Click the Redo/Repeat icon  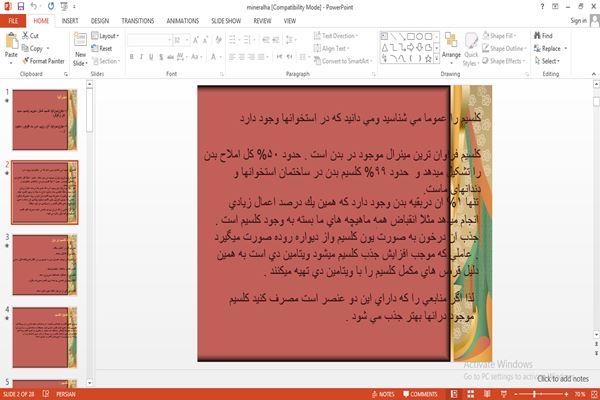[51, 7]
